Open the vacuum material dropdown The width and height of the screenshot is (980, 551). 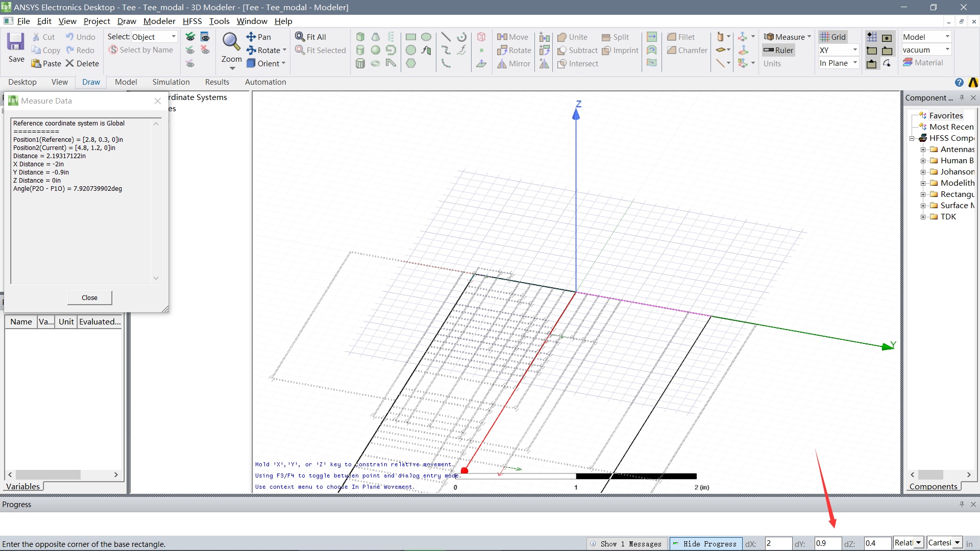click(947, 50)
